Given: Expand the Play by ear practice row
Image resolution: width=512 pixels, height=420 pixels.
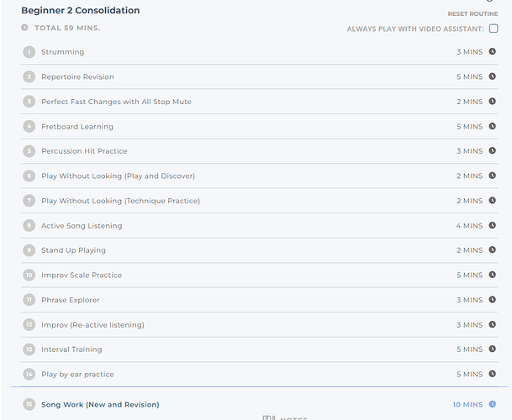Looking at the screenshot, I should point(77,374).
